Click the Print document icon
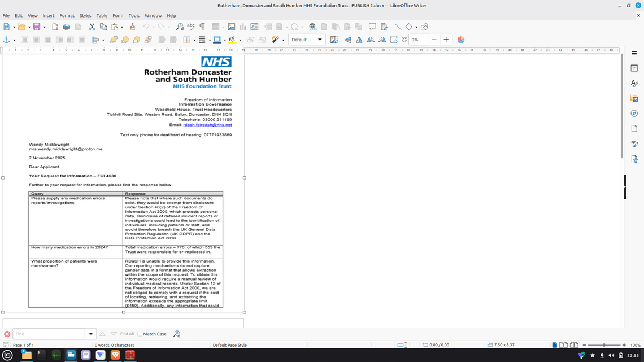The height and width of the screenshot is (362, 644). click(x=67, y=27)
